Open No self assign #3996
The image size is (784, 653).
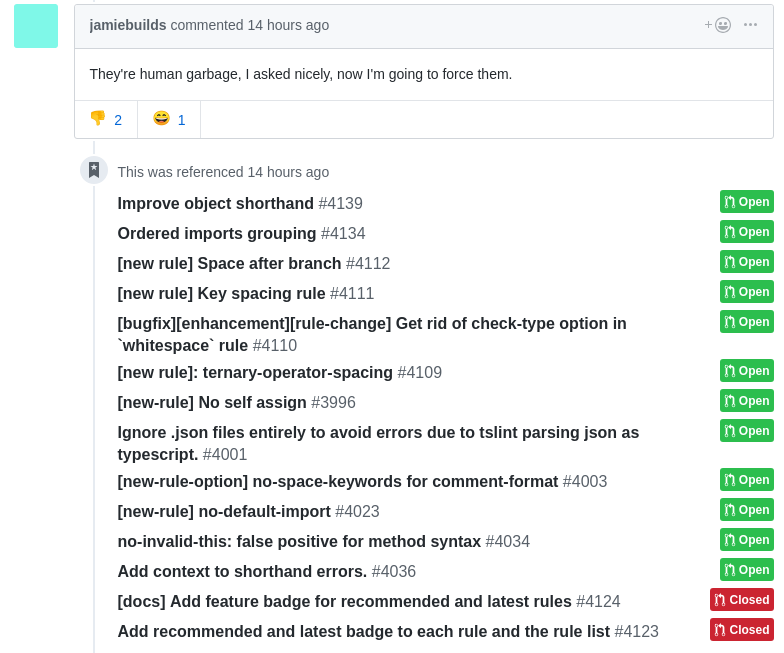pos(236,402)
